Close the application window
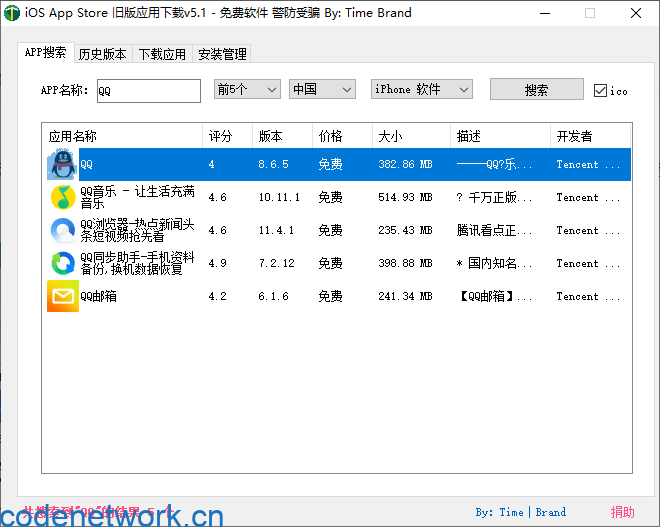The image size is (660, 527). 636,13
